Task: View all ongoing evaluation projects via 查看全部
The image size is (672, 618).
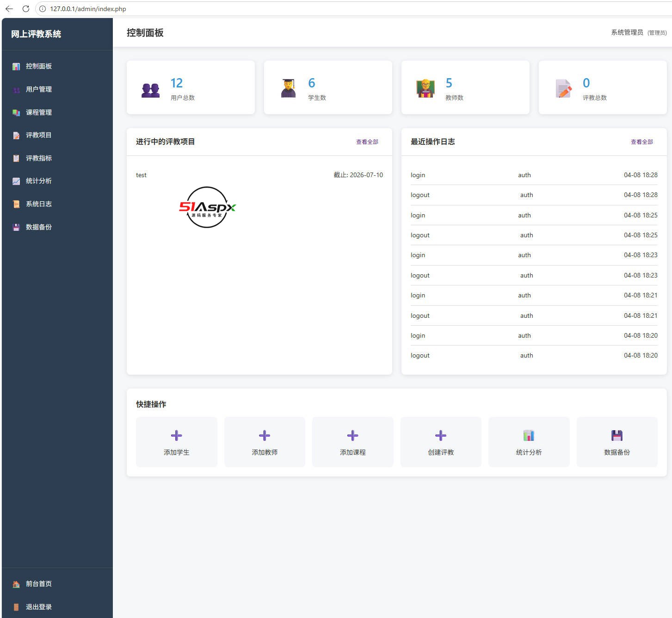Action: [x=367, y=142]
